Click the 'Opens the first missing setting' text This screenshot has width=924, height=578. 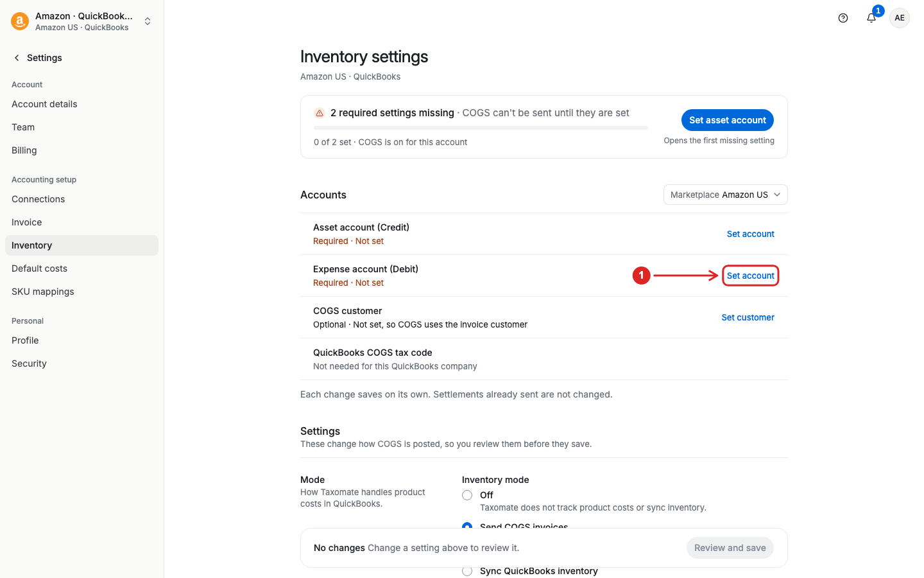[x=719, y=141]
